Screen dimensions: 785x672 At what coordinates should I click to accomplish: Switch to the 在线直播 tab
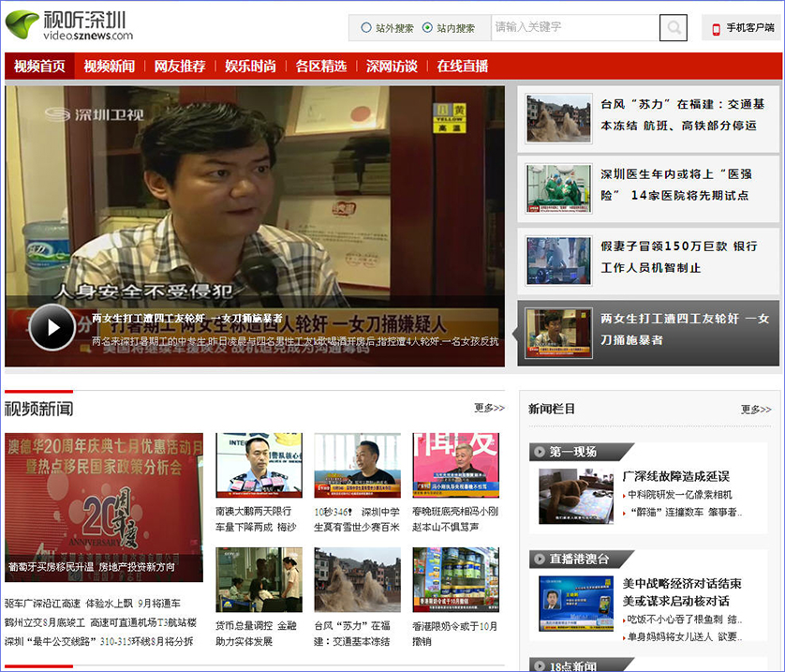point(462,67)
